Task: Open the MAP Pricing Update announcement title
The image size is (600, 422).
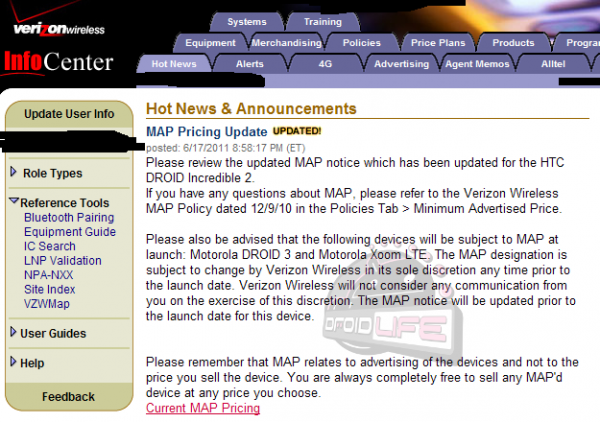Action: coord(206,131)
